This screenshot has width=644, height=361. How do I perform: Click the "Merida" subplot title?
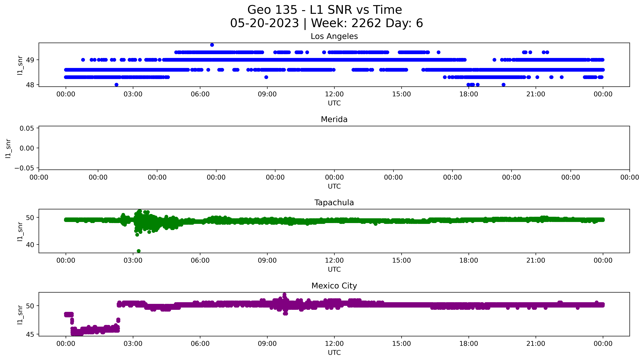(x=334, y=119)
